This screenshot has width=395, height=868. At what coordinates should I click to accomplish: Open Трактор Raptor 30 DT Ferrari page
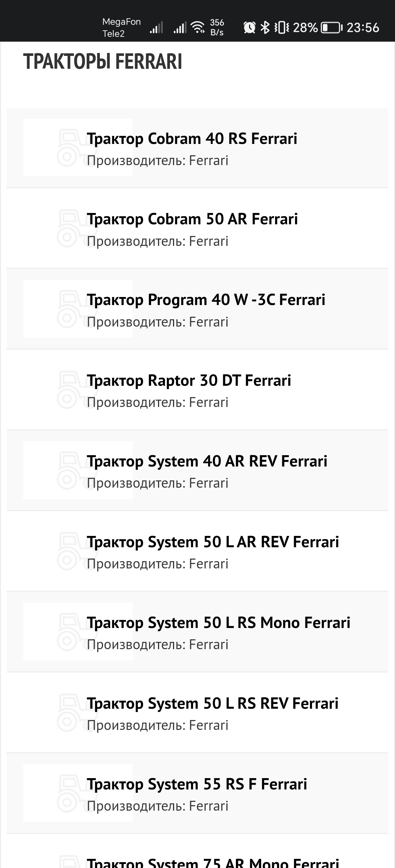click(189, 381)
